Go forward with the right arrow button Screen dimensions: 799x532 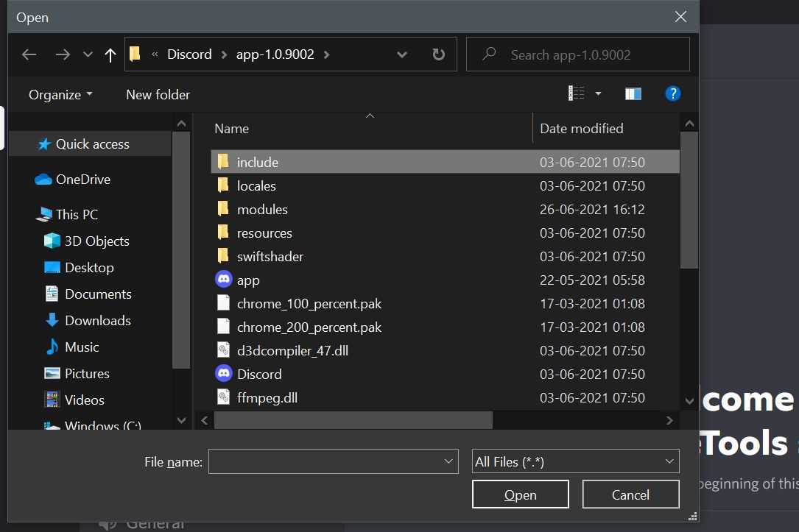tap(63, 54)
